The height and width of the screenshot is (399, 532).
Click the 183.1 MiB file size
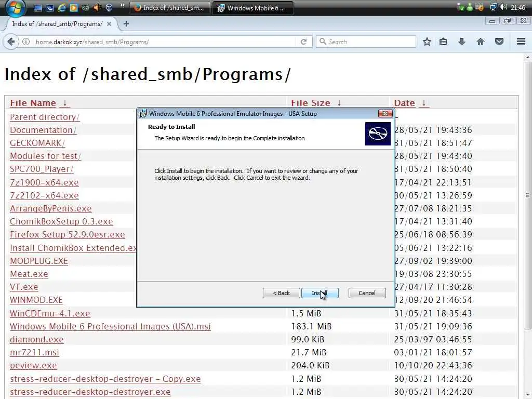pyautogui.click(x=311, y=326)
